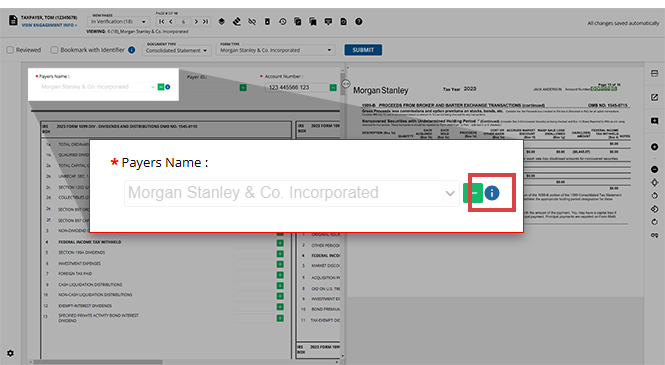Click the stacked layers toolbar icon
665x365 pixels.
click(x=221, y=22)
